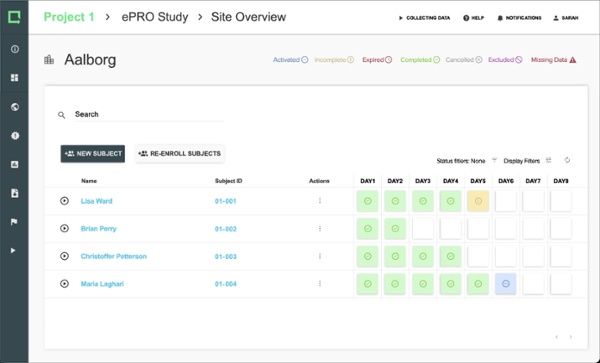The image size is (600, 363).
Task: Go to next page arrow
Action: pyautogui.click(x=571, y=337)
